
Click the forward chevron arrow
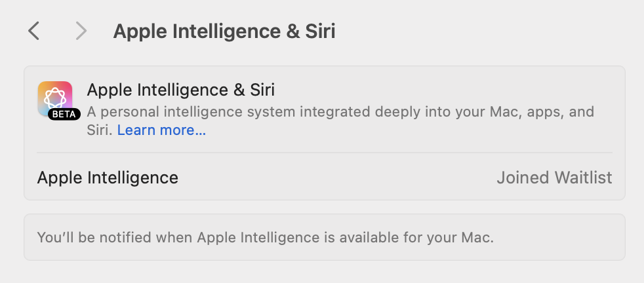coord(81,31)
